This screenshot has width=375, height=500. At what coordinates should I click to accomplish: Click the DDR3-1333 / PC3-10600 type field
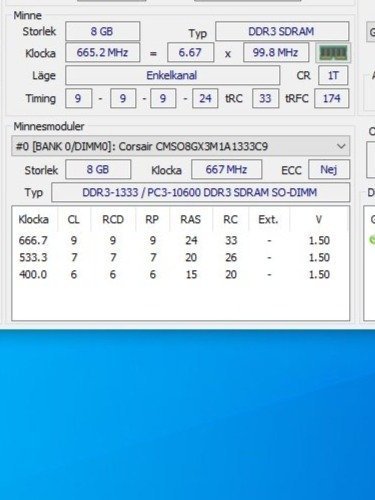[201, 192]
